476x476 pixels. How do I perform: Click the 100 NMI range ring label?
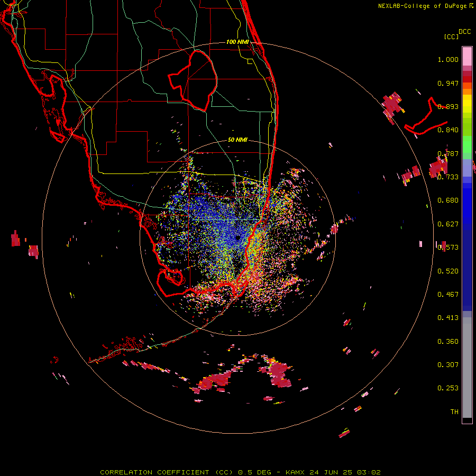click(x=237, y=42)
